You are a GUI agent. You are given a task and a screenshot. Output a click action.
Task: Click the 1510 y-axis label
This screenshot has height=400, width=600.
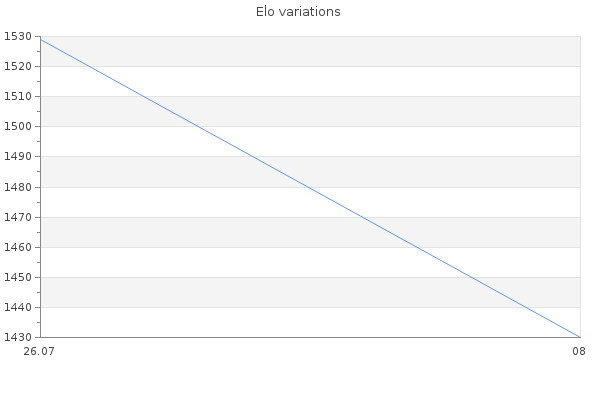click(x=18, y=96)
